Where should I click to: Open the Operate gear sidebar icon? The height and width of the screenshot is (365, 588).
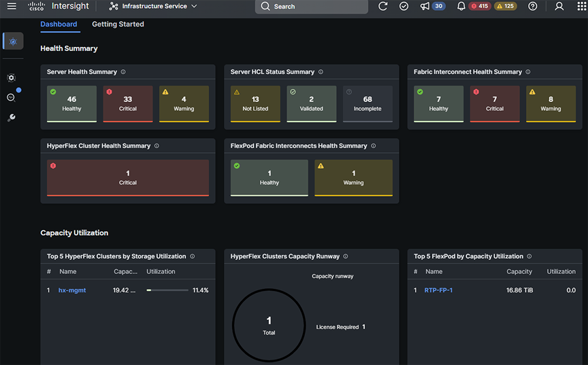[12, 77]
